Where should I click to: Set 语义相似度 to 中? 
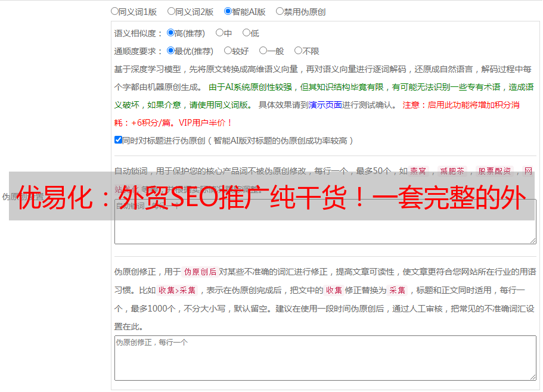click(x=219, y=33)
